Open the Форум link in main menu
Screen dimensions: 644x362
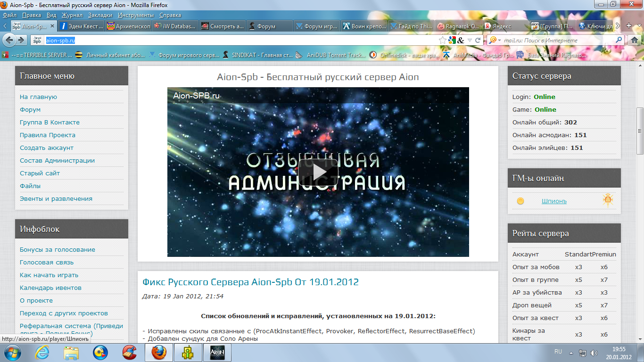point(30,109)
